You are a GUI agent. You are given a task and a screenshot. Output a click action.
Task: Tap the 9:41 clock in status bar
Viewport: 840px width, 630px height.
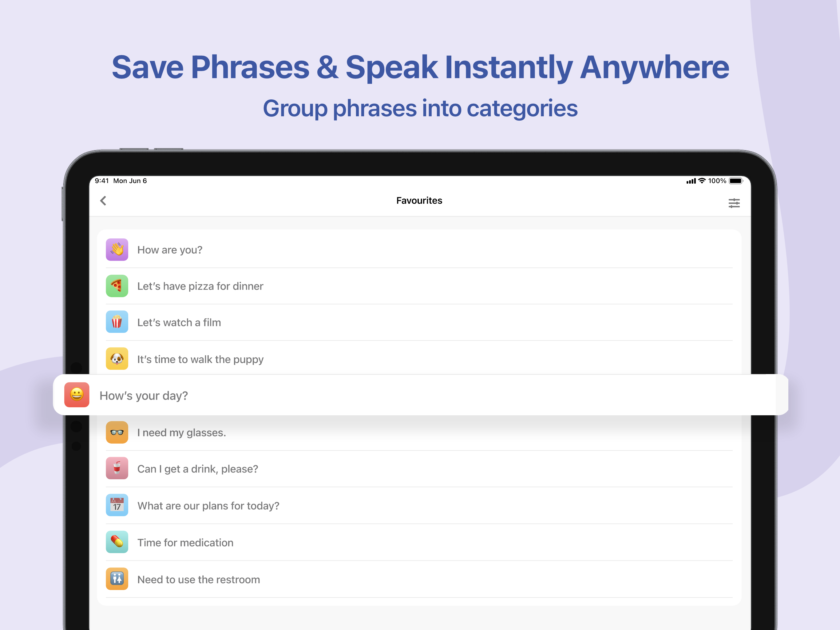tap(102, 181)
